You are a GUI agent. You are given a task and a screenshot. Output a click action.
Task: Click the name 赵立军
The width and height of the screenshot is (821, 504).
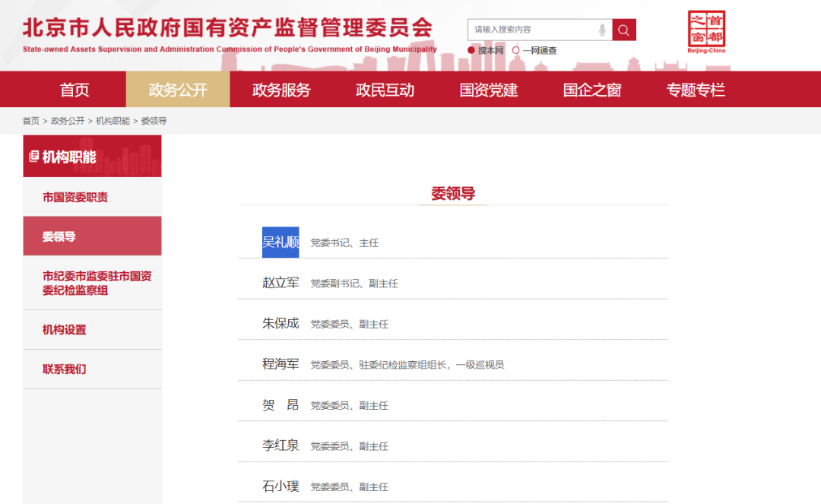[x=281, y=283]
